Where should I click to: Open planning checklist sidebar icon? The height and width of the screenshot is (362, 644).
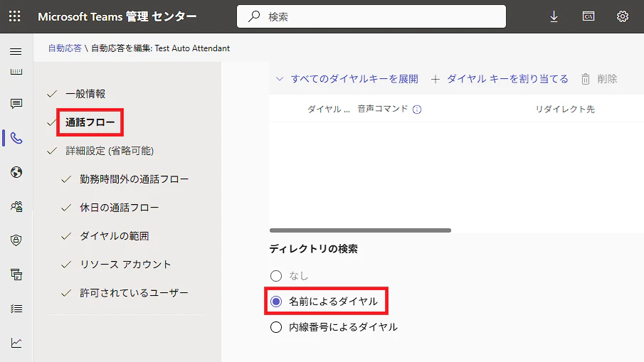tap(16, 309)
